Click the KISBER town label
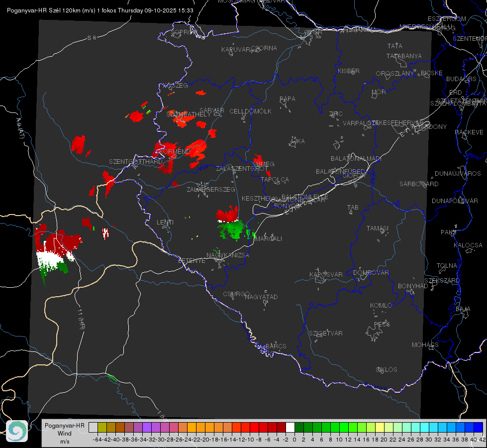 (x=349, y=71)
